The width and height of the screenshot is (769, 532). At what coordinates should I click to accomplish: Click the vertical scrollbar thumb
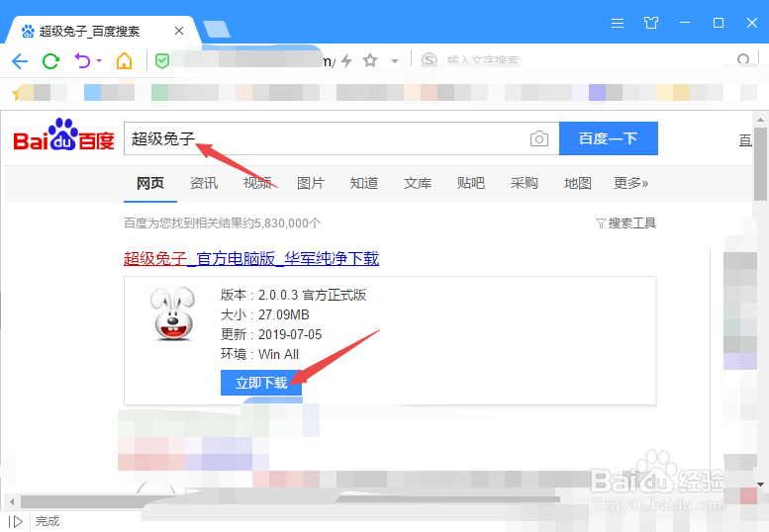(x=760, y=163)
